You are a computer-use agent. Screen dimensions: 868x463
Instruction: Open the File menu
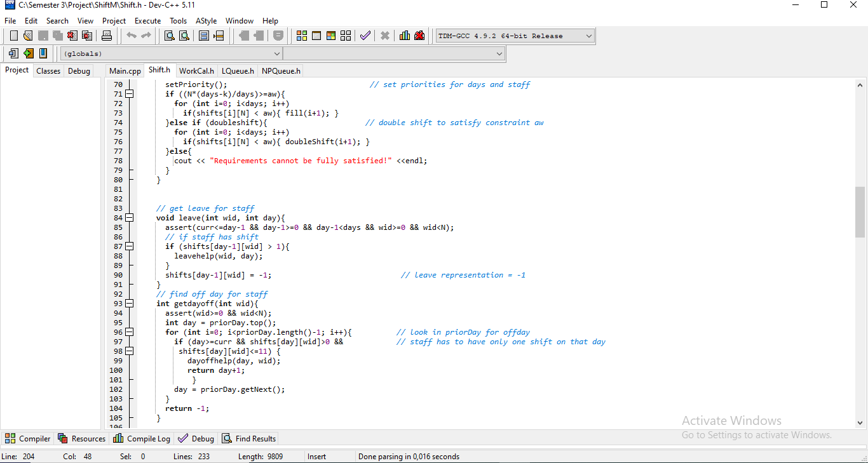[x=10, y=21]
